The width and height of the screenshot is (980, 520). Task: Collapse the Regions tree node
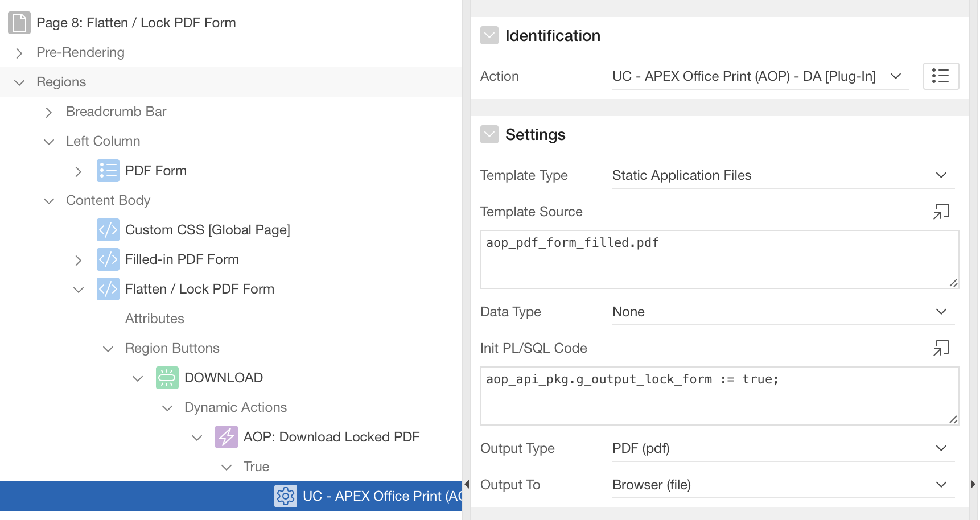[19, 82]
